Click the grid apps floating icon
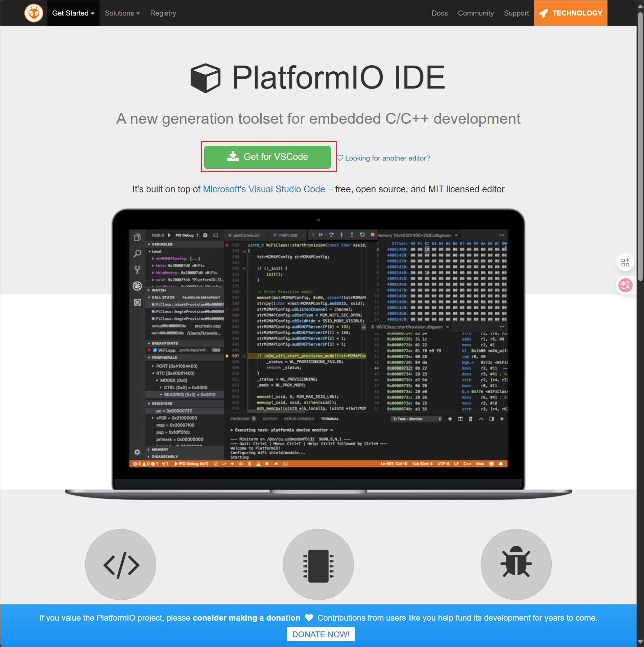 625,262
